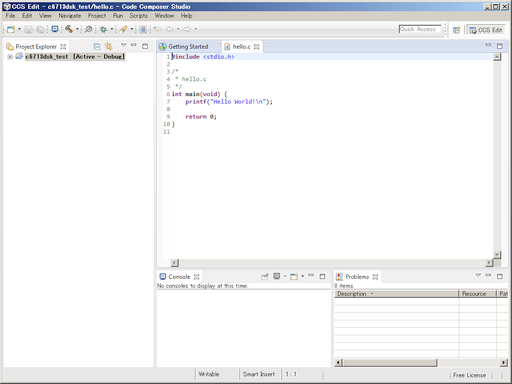Open the Debug launch dropdown arrow

112,29
